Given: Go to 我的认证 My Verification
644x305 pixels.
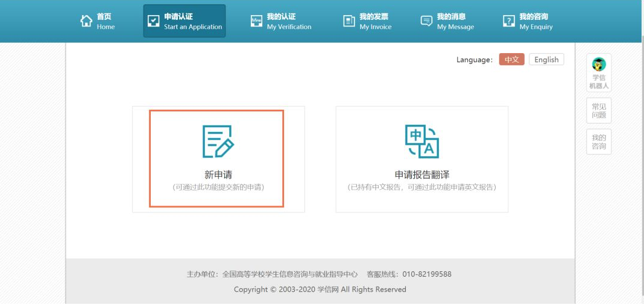Looking at the screenshot, I should 281,21.
